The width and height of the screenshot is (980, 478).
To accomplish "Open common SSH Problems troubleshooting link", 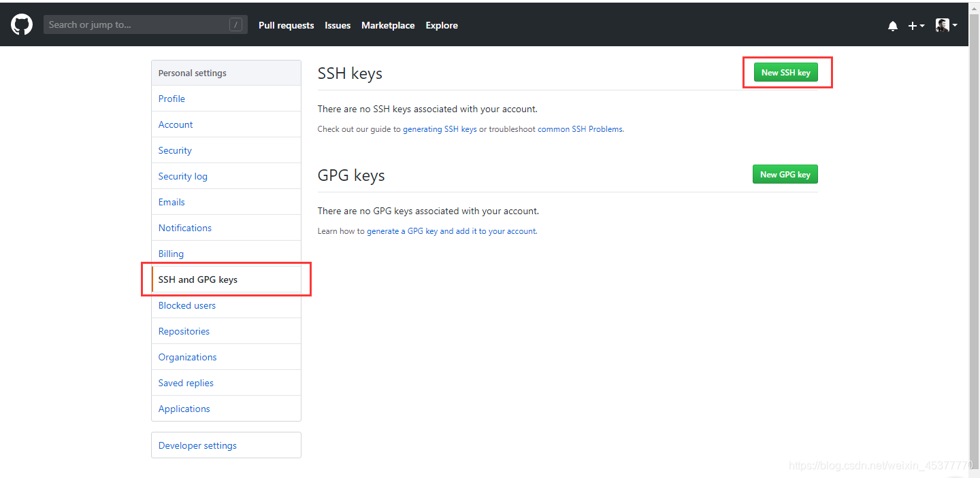I will tap(580, 129).
